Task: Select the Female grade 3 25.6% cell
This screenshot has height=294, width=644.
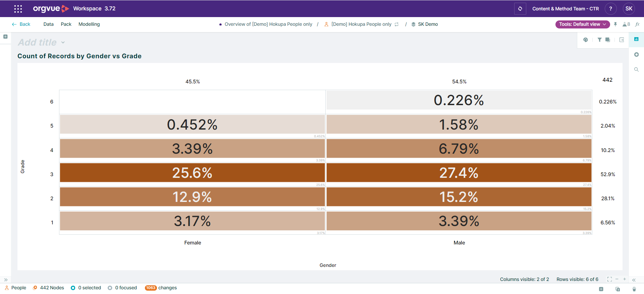Action: pyautogui.click(x=192, y=173)
